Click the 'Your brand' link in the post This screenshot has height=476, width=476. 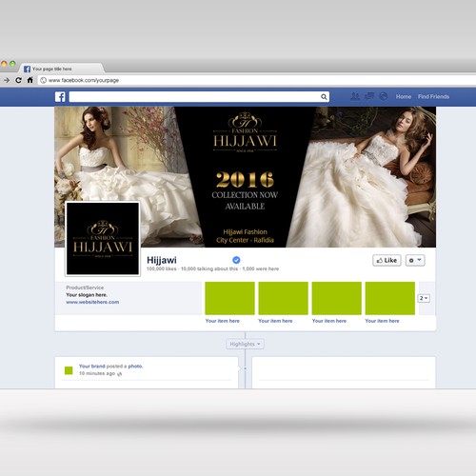(x=92, y=367)
